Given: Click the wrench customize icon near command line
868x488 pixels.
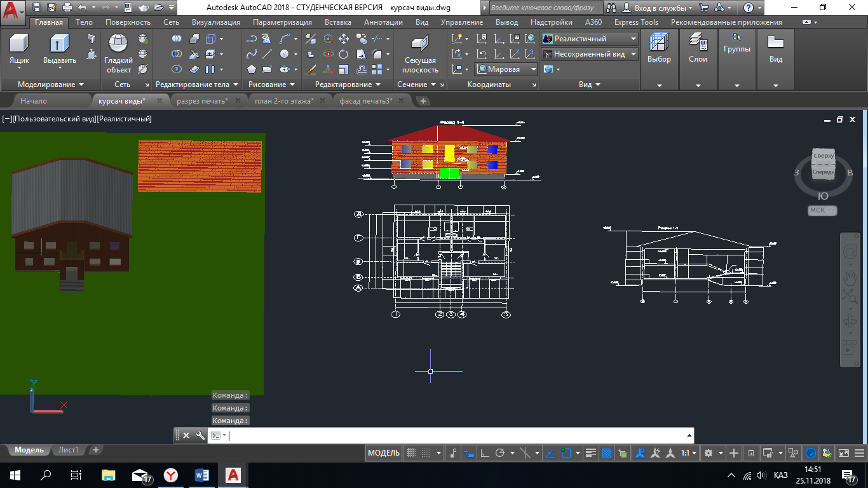Looking at the screenshot, I should pos(200,435).
